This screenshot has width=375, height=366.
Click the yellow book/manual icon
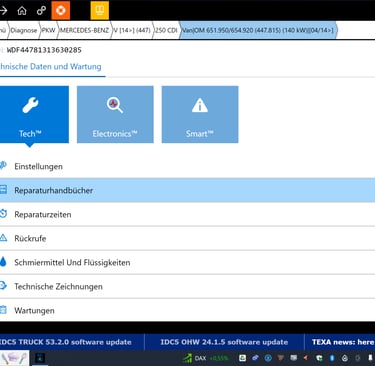100,10
